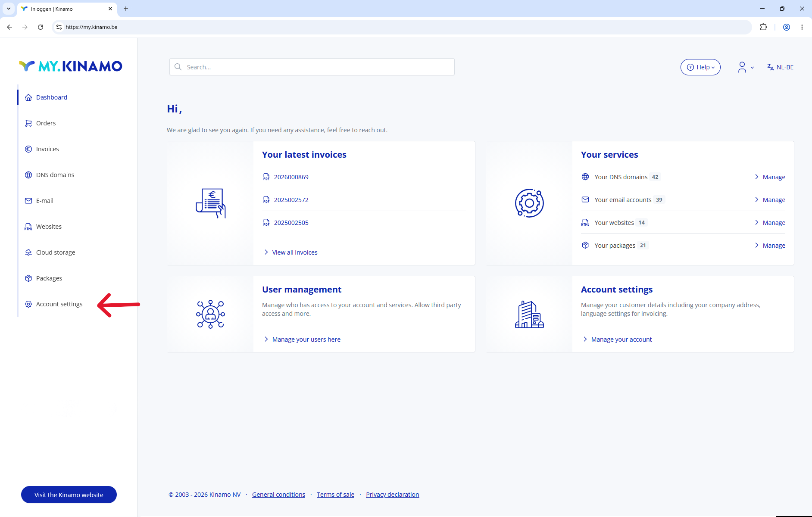Open the Chrome three-dot menu
Image resolution: width=812 pixels, height=517 pixels.
[x=802, y=27]
